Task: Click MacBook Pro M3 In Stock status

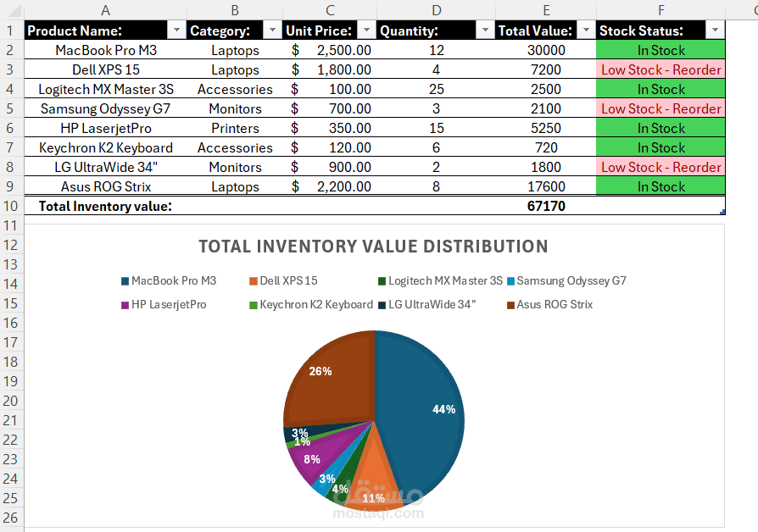Action: (x=660, y=50)
